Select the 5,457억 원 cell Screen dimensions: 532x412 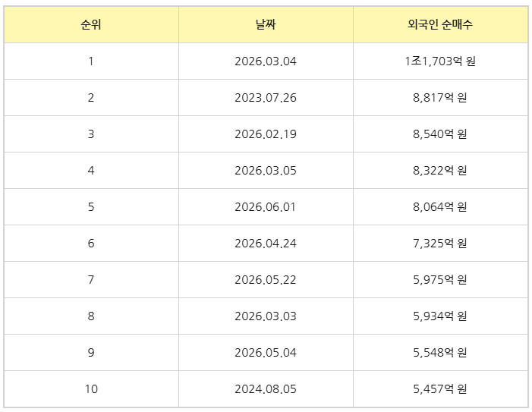pos(440,389)
